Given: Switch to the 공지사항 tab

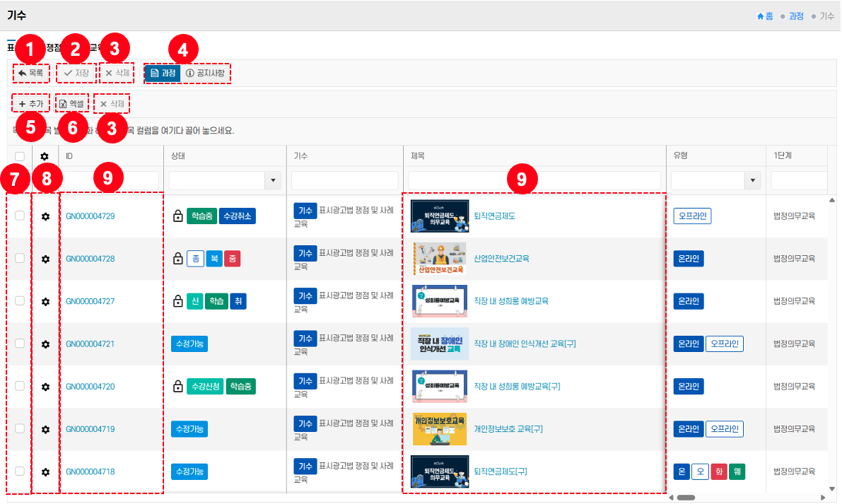Looking at the screenshot, I should (x=205, y=73).
